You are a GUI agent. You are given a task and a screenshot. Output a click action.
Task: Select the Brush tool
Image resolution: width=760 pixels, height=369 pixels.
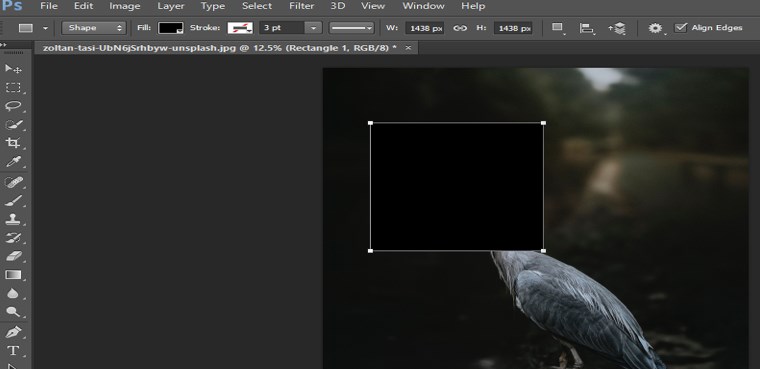click(x=13, y=201)
